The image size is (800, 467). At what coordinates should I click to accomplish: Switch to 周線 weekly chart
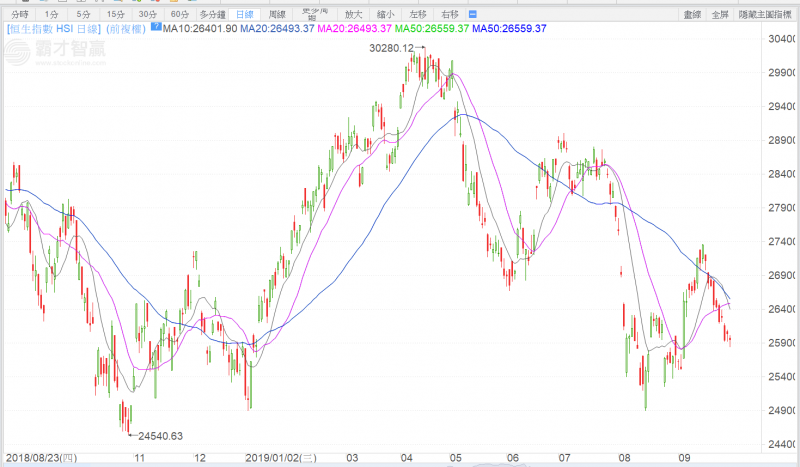[275, 15]
